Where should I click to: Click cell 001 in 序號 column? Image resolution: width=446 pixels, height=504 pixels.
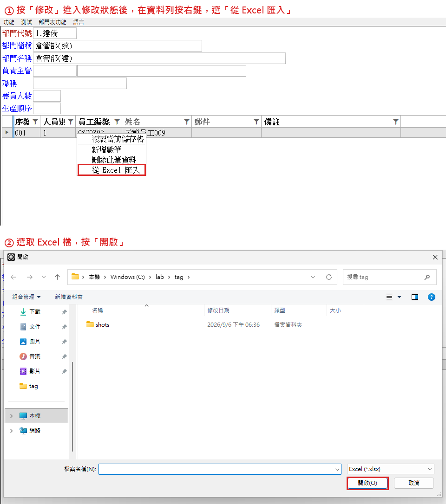pos(27,132)
